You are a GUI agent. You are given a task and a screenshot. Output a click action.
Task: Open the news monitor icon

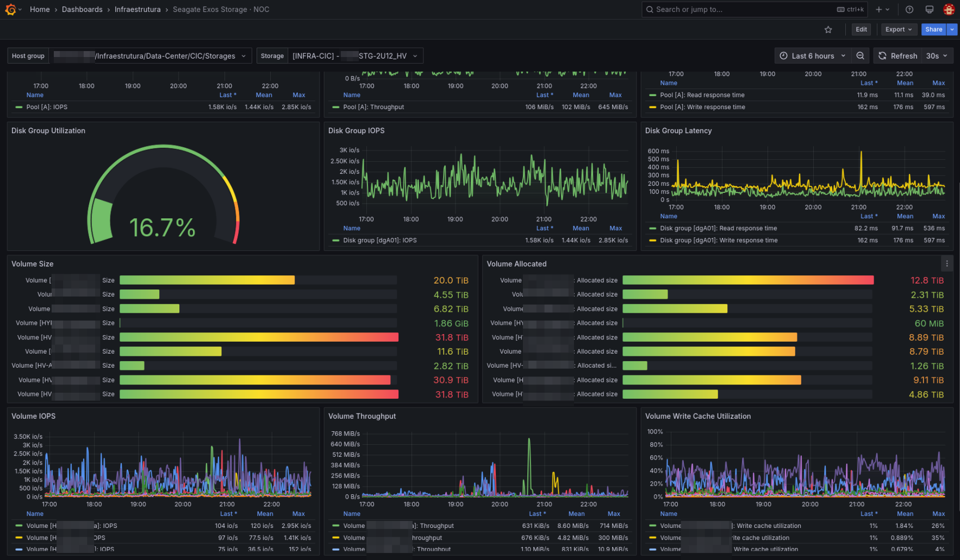pos(929,9)
